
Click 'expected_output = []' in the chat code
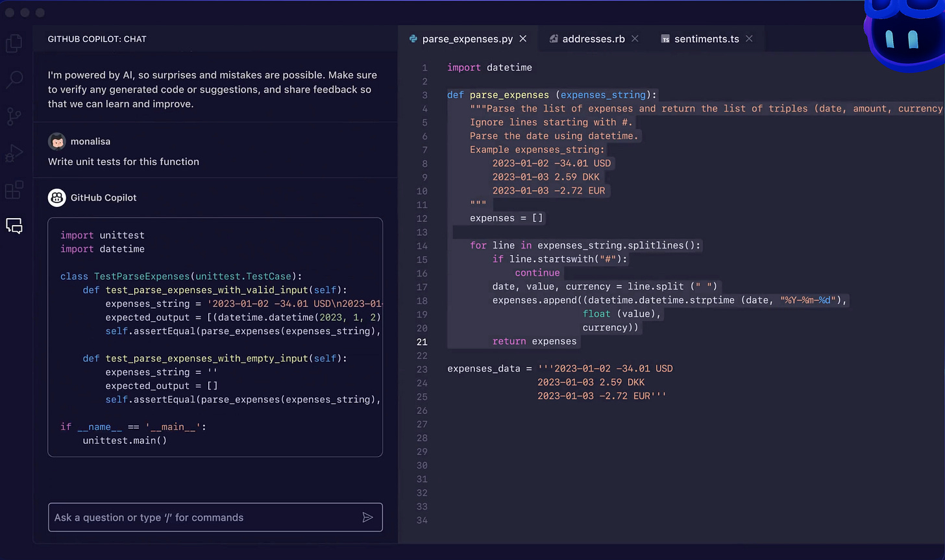point(162,385)
